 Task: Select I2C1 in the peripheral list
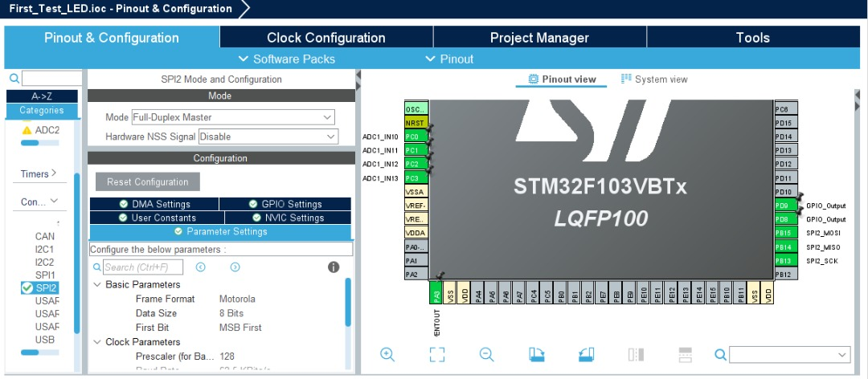(x=45, y=249)
